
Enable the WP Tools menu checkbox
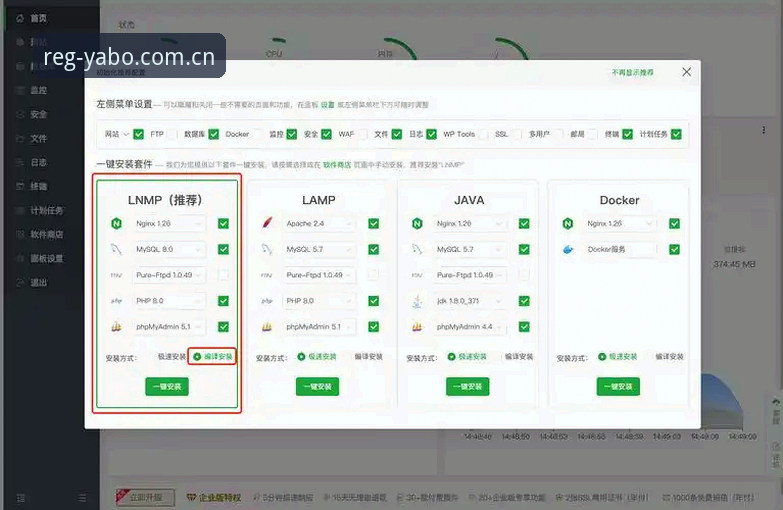point(483,134)
